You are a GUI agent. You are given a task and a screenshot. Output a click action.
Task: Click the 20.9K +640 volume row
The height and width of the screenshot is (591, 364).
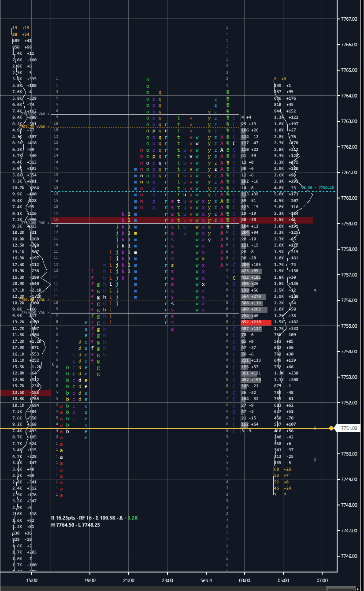[26, 284]
